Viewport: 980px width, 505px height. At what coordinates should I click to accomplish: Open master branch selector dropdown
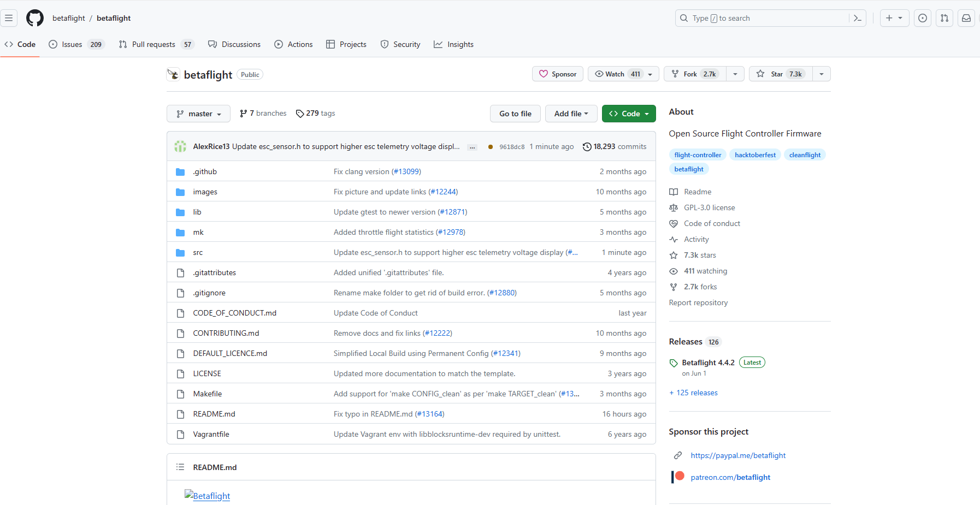click(x=198, y=114)
